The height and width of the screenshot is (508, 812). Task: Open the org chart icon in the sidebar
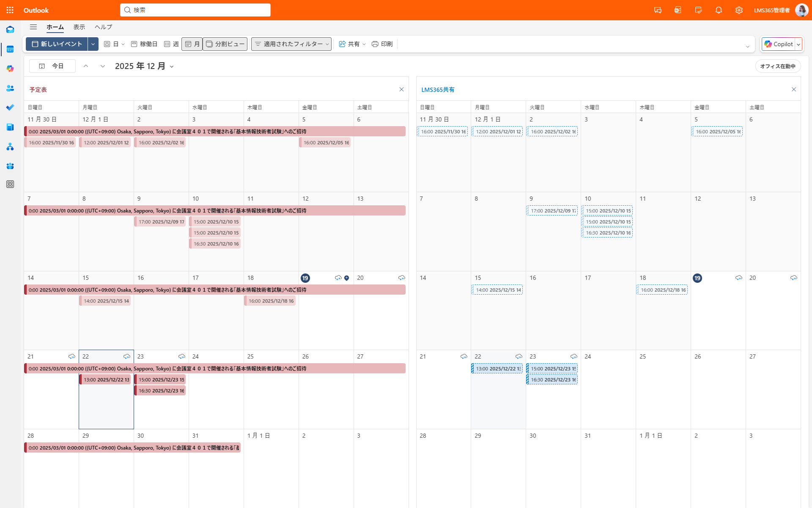10,146
